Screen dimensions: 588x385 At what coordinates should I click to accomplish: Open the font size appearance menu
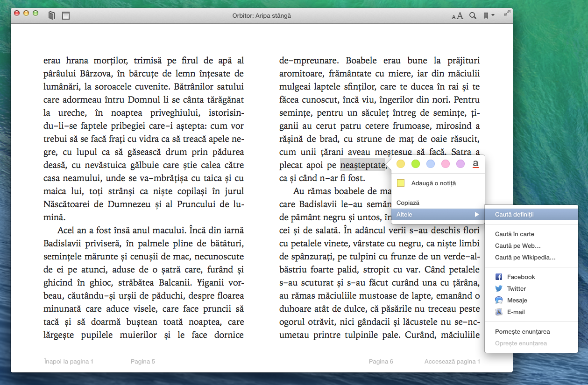[x=457, y=16]
